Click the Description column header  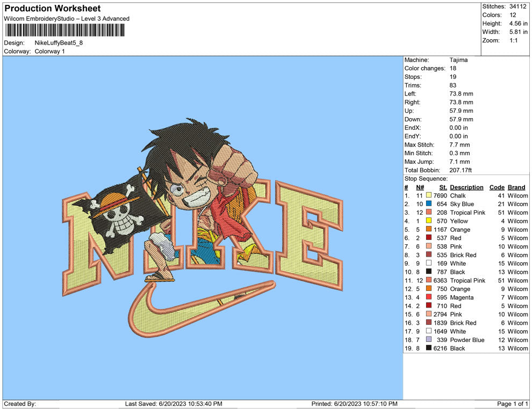tap(466, 187)
